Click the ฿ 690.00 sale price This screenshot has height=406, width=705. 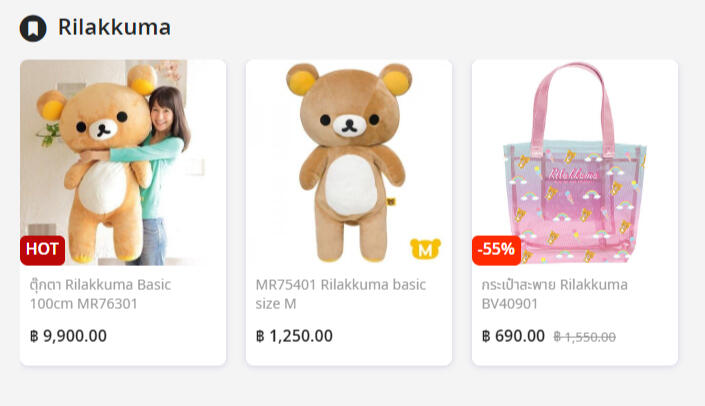513,336
